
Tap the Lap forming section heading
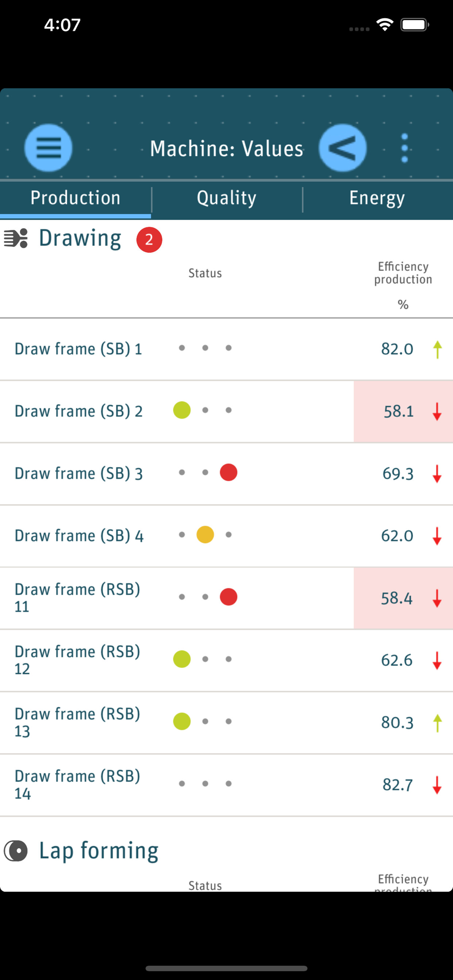click(x=99, y=851)
